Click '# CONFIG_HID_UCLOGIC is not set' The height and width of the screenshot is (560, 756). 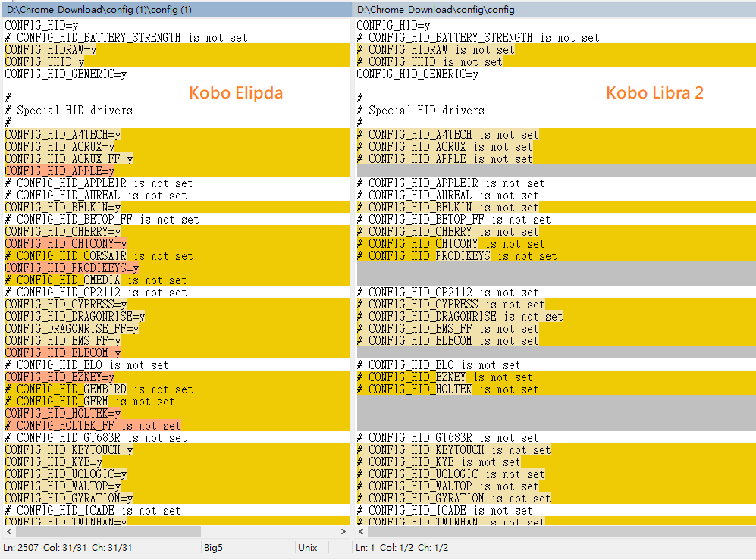pyautogui.click(x=451, y=474)
